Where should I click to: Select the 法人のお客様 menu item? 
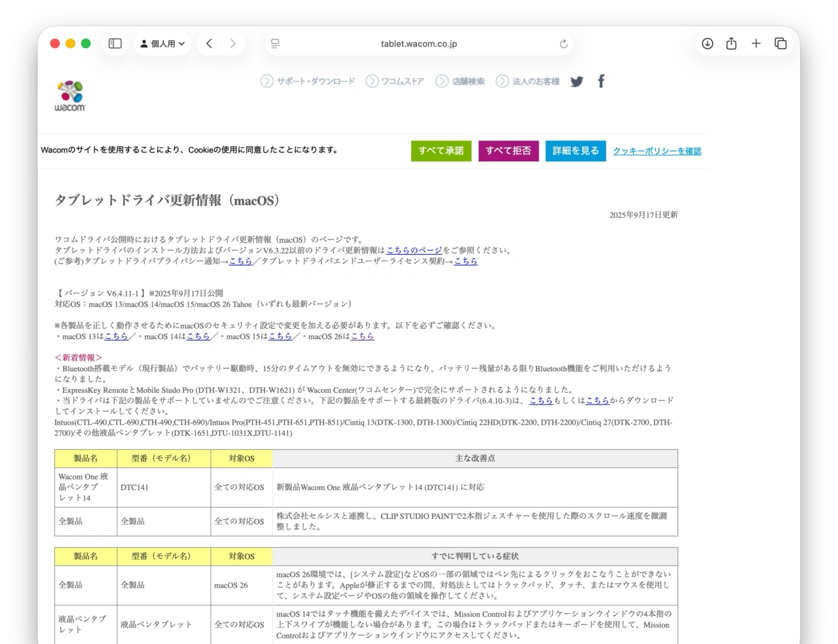[534, 81]
